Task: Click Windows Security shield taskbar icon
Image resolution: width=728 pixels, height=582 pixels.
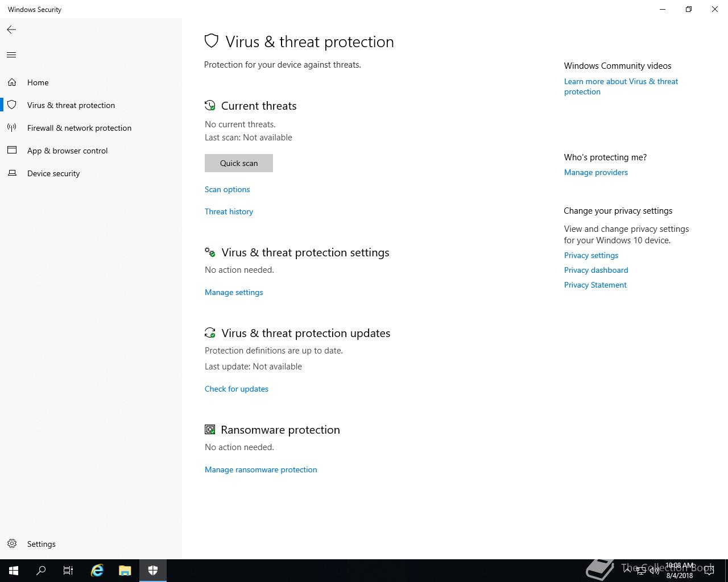Action: pos(153,571)
